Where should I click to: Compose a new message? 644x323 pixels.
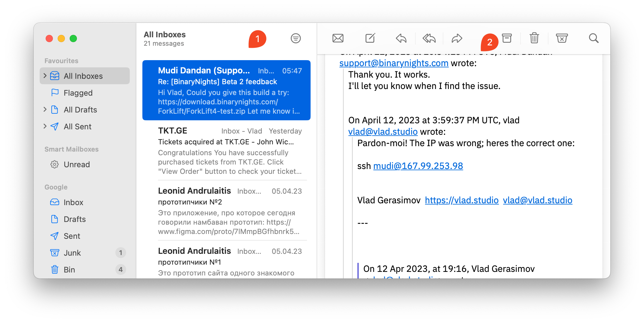coord(370,38)
